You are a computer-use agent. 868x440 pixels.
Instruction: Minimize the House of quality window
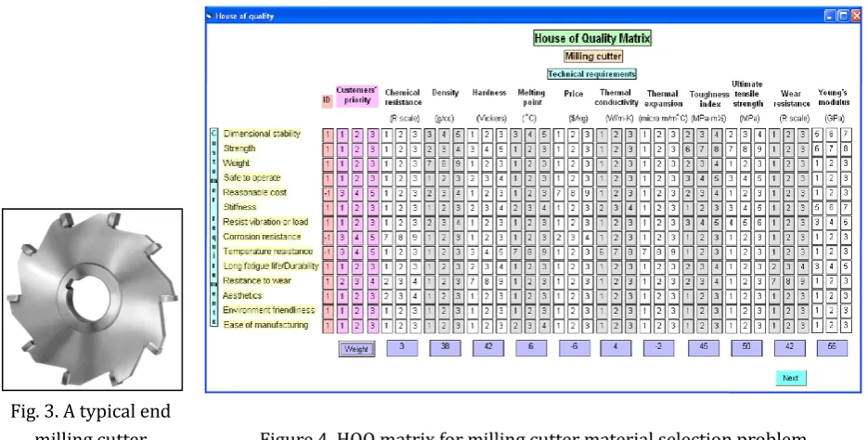coord(829,16)
